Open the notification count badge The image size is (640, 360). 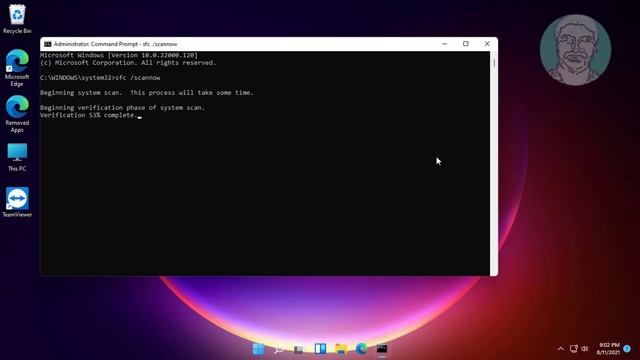[x=627, y=349]
